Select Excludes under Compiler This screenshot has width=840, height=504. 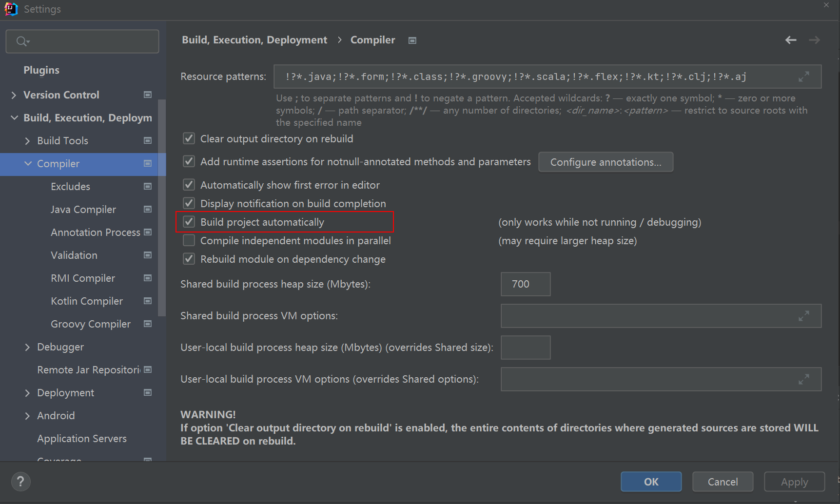[x=70, y=187]
